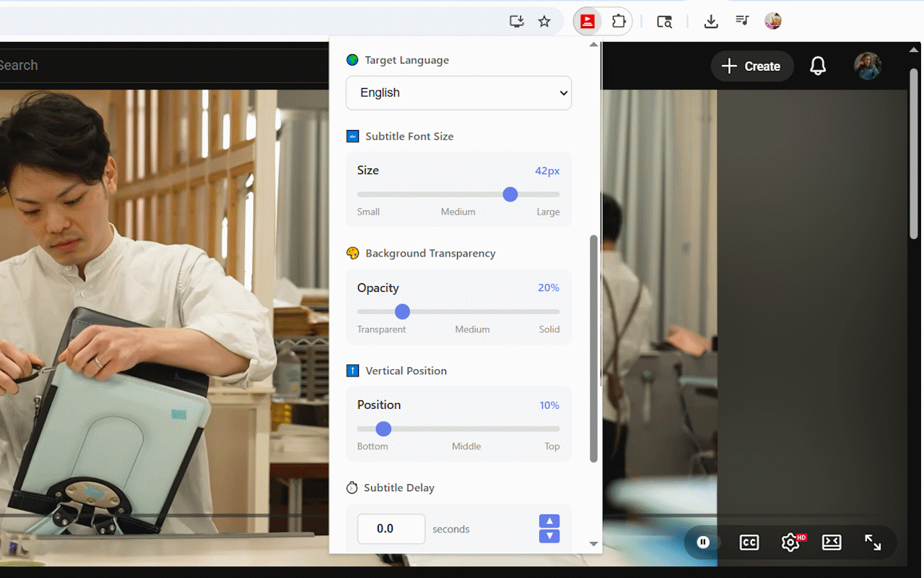The height and width of the screenshot is (578, 924).
Task: Pause the playing video
Action: click(x=703, y=542)
